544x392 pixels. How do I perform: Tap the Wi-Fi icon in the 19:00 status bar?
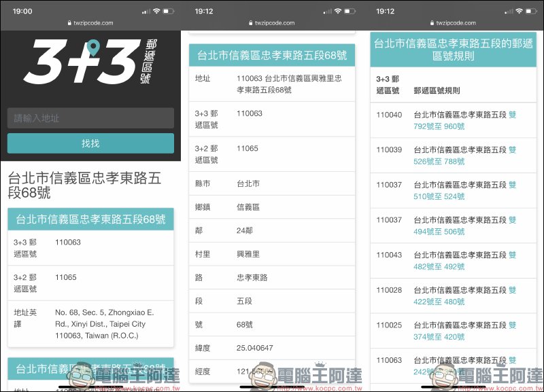156,12
